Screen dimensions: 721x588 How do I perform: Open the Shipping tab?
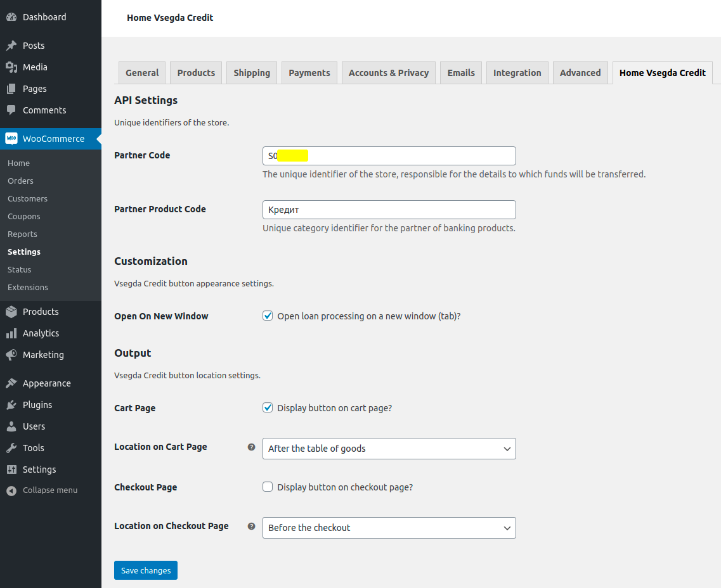[x=252, y=73]
